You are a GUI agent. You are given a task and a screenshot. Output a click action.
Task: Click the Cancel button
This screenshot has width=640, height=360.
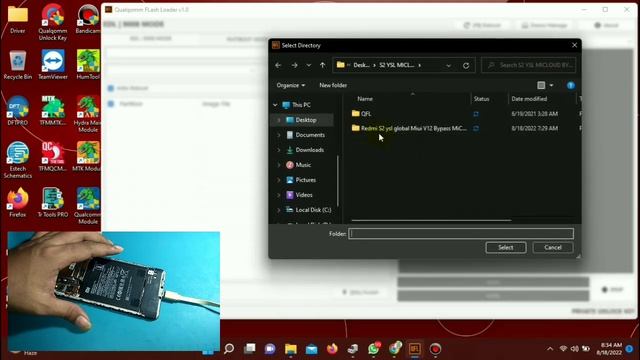click(553, 247)
